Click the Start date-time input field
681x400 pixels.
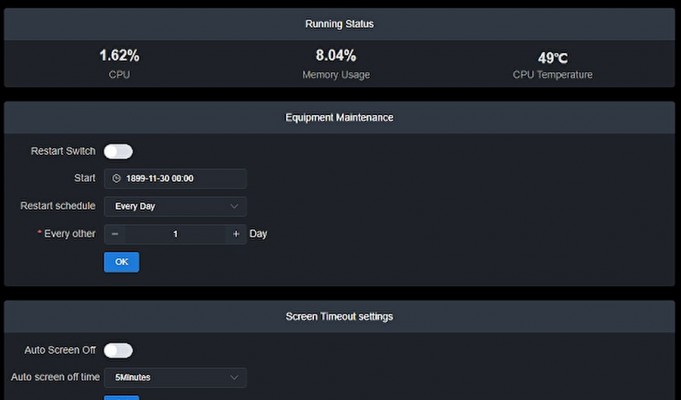pyautogui.click(x=175, y=179)
